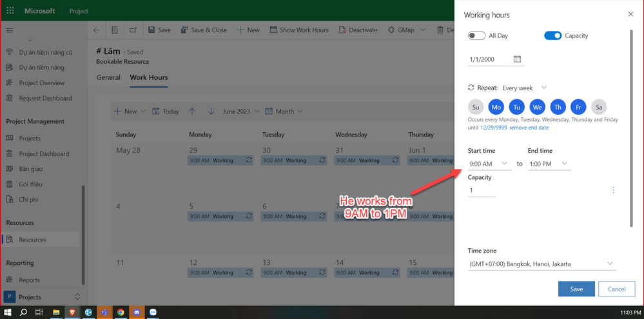This screenshot has width=644, height=319.
Task: Toggle Wednesday (We) day button
Action: pos(537,107)
